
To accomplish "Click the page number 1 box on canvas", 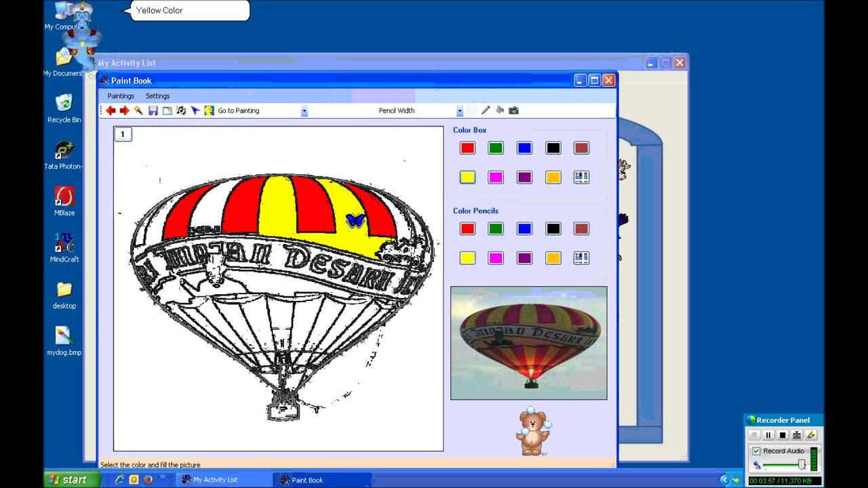I will tap(123, 134).
